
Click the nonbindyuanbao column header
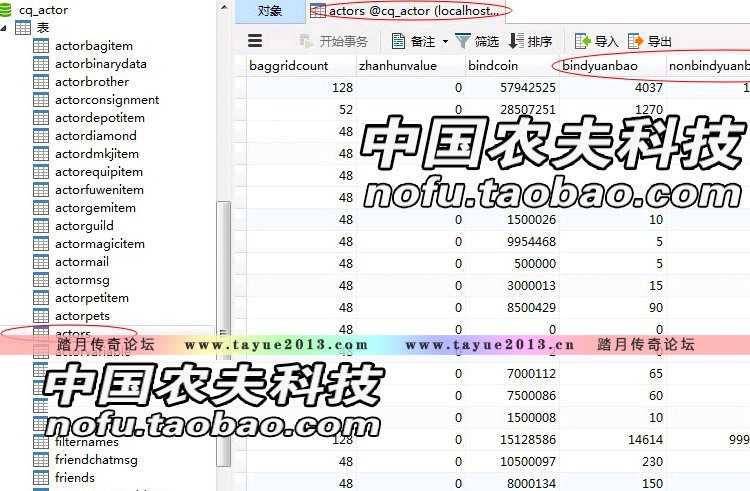[708, 65]
